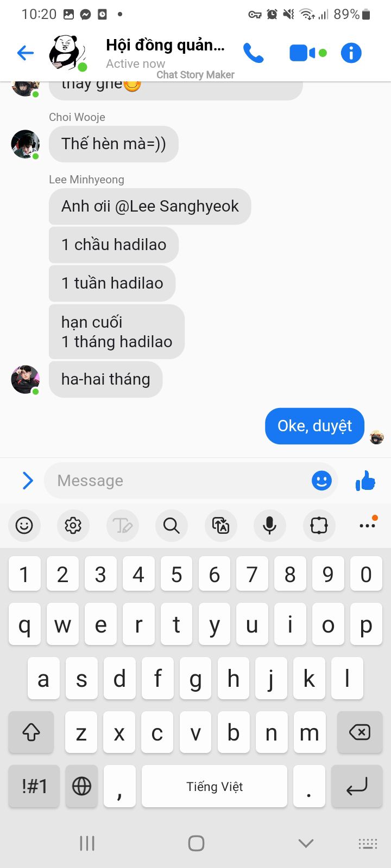Tap the keyboard voice input microphone

pyautogui.click(x=269, y=525)
